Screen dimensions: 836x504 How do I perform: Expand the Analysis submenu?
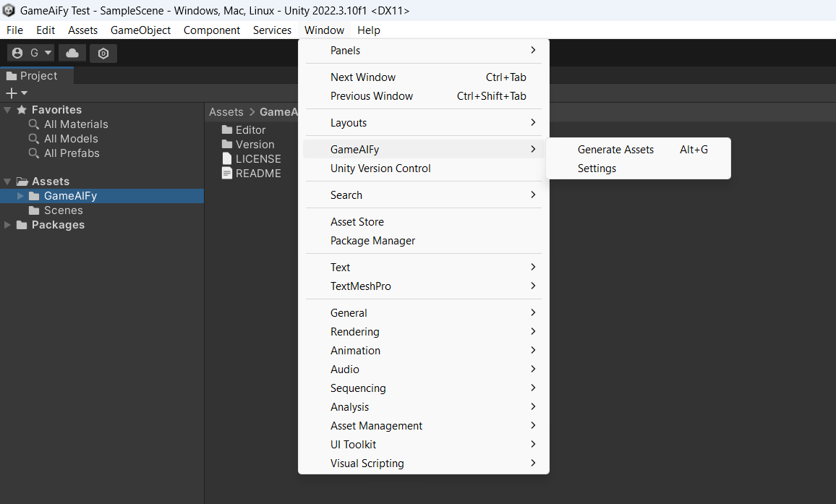point(424,407)
